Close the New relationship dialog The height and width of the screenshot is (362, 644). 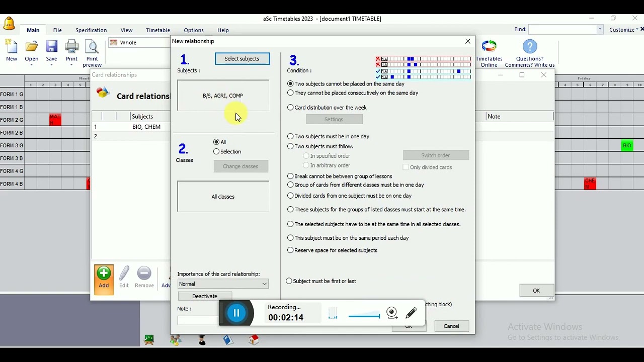[468, 41]
